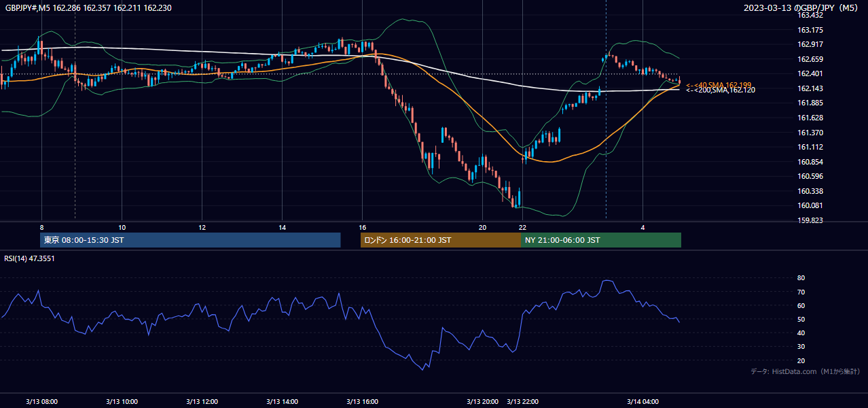The height and width of the screenshot is (408, 868).
Task: Click price axis value 162.659
Action: [x=810, y=59]
